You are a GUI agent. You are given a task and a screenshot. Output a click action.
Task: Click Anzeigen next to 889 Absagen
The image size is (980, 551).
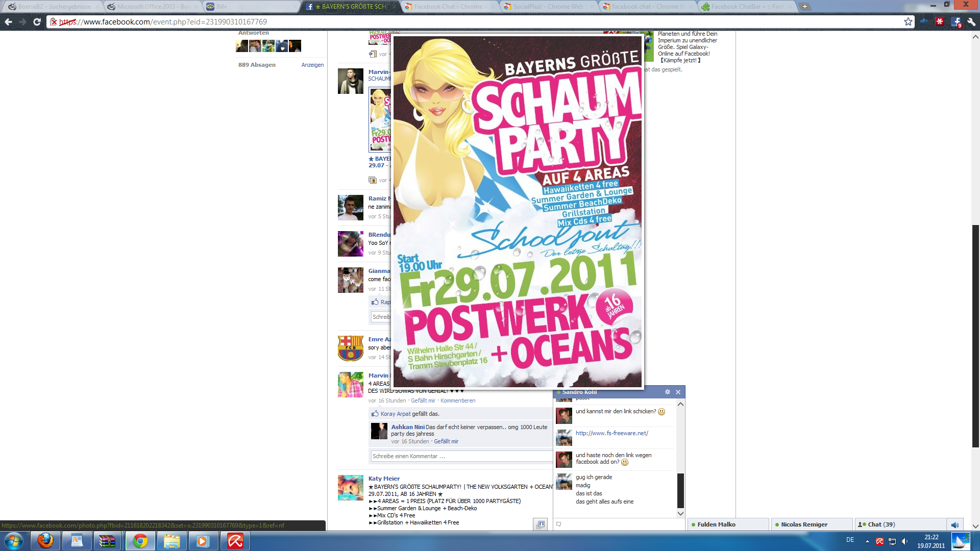pos(312,65)
